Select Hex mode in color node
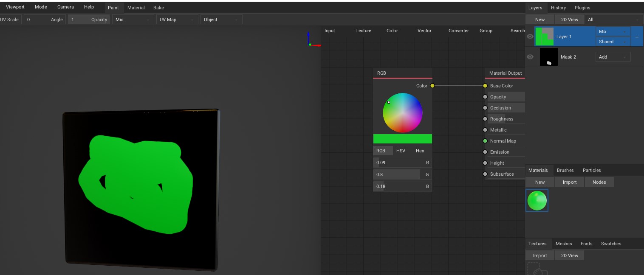Screen dimensions: 644x275 pyautogui.click(x=420, y=151)
